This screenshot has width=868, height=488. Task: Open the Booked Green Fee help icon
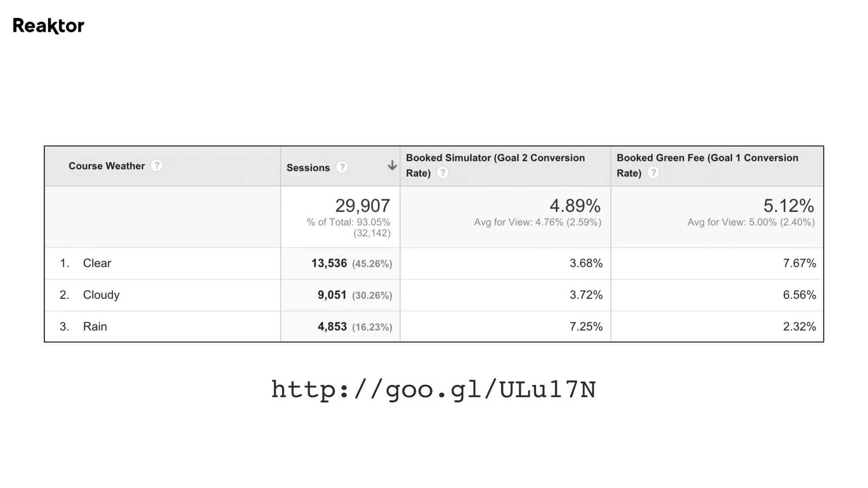click(x=653, y=173)
